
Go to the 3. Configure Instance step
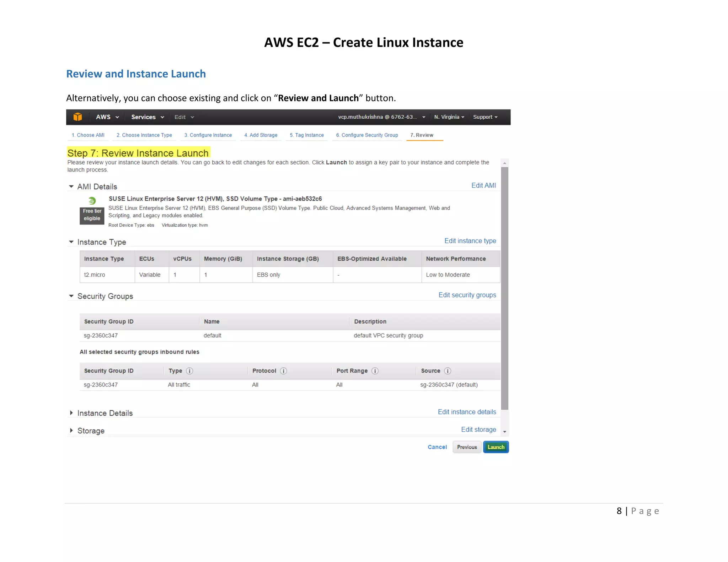coord(208,135)
